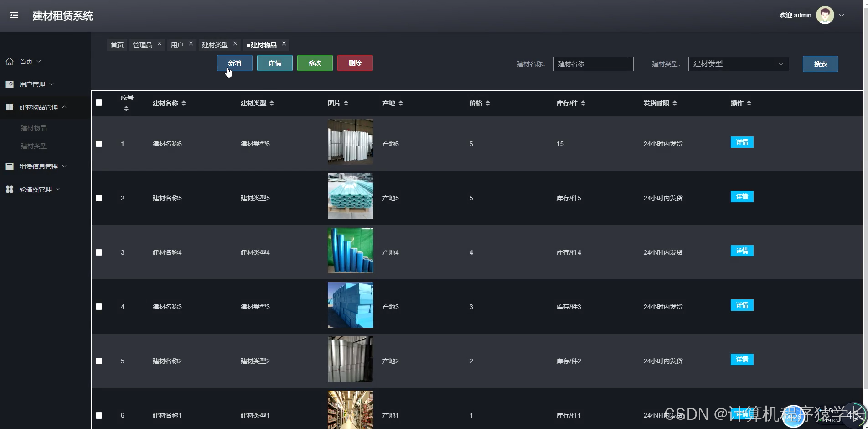Open 详情 for 建材名称4 row
This screenshot has width=868, height=429.
(742, 251)
